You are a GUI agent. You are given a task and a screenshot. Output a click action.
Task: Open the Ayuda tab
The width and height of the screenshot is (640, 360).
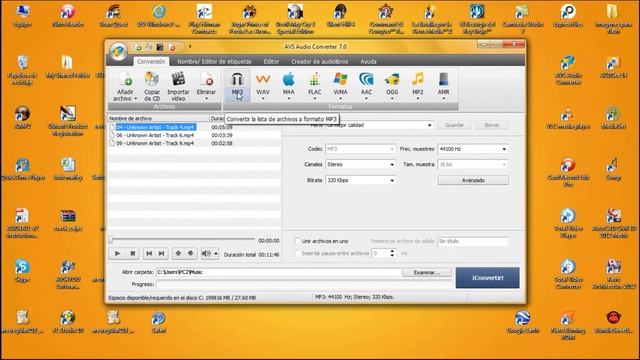(368, 61)
